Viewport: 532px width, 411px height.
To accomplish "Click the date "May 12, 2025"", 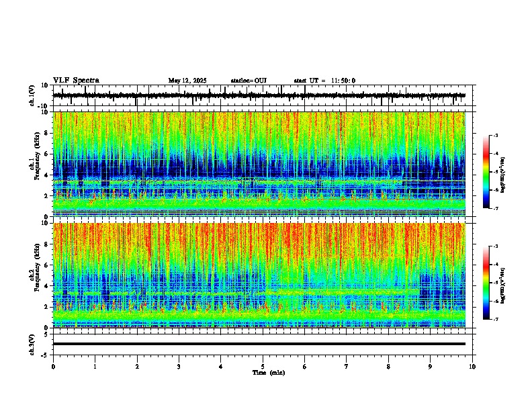I will 187,81.
